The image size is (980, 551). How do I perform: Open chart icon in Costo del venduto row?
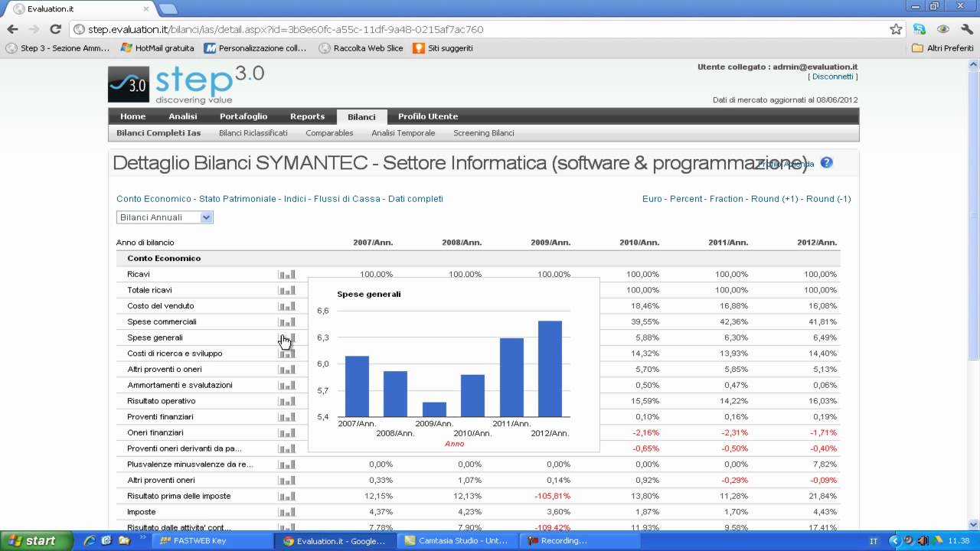[x=287, y=306]
